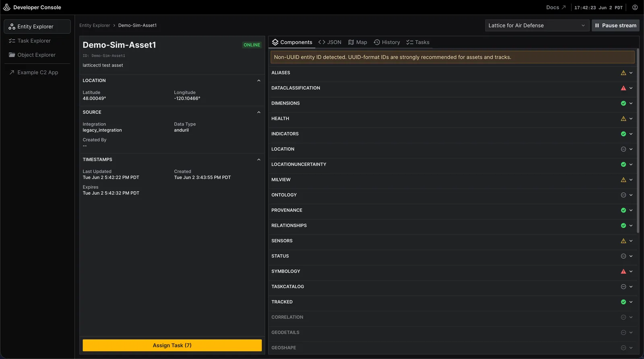Click the latticectl test asset description
Viewport: 644px width, 359px height.
pos(103,65)
